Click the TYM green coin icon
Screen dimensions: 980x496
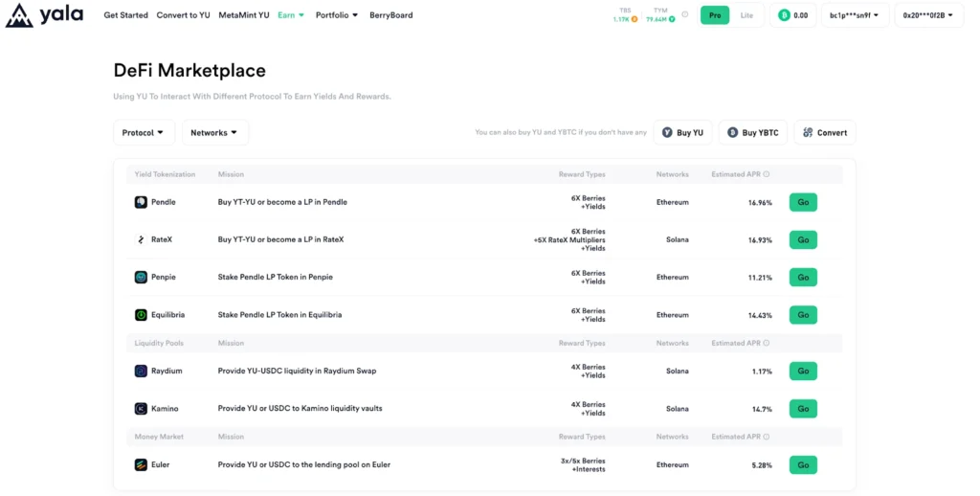click(x=672, y=19)
